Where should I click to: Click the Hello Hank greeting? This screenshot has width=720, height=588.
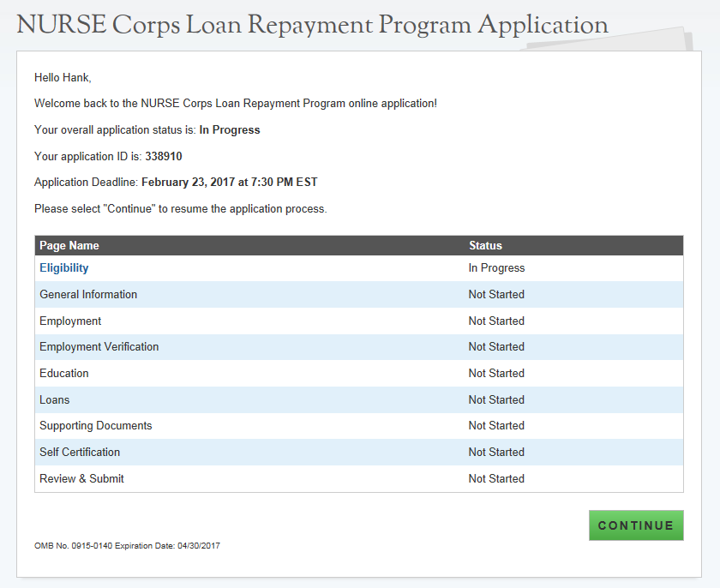pyautogui.click(x=63, y=78)
